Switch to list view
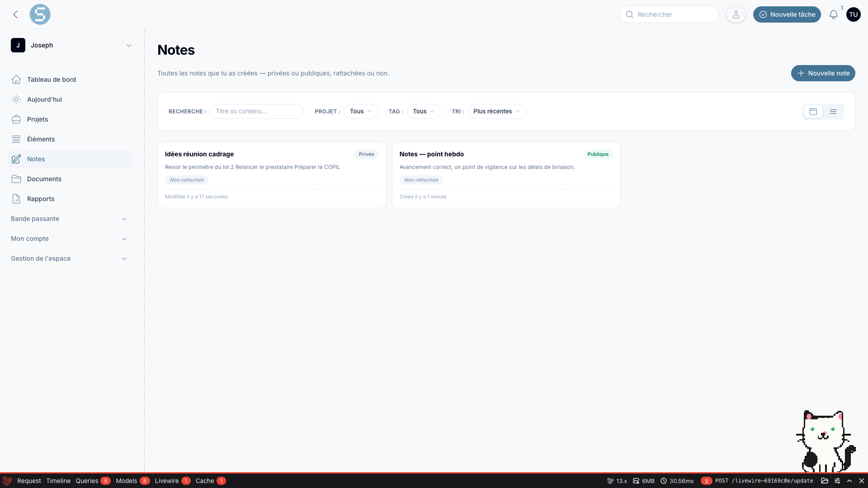Image resolution: width=868 pixels, height=488 pixels. (x=833, y=112)
